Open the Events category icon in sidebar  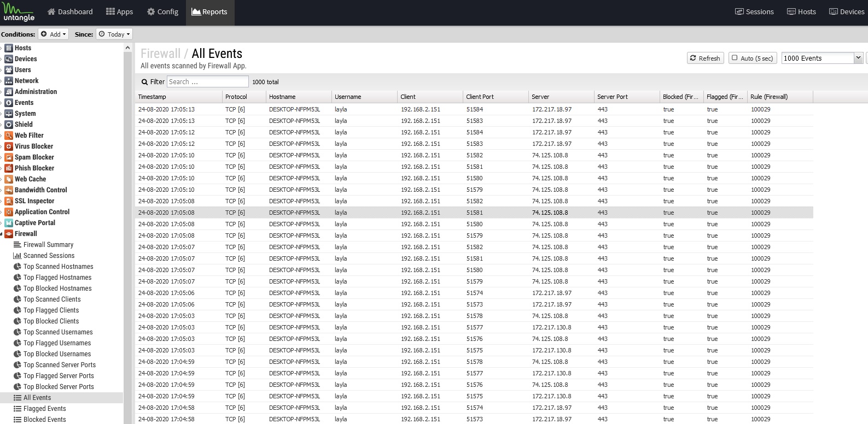tap(9, 103)
